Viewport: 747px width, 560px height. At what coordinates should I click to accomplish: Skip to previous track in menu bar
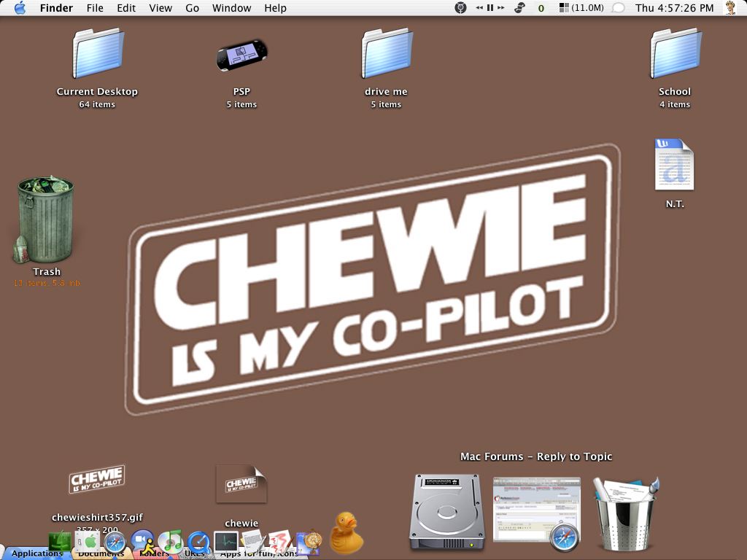pyautogui.click(x=479, y=8)
